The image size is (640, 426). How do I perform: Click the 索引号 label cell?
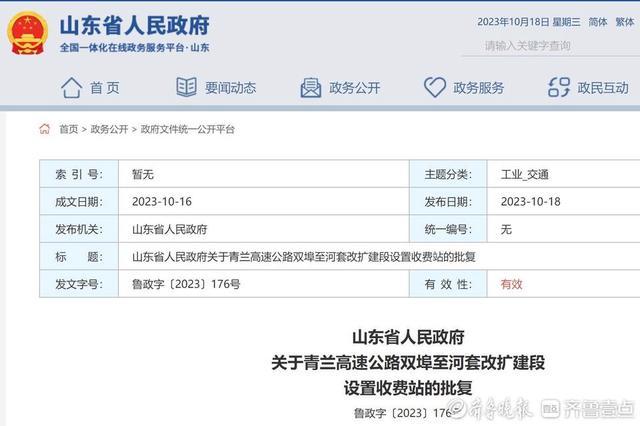79,174
